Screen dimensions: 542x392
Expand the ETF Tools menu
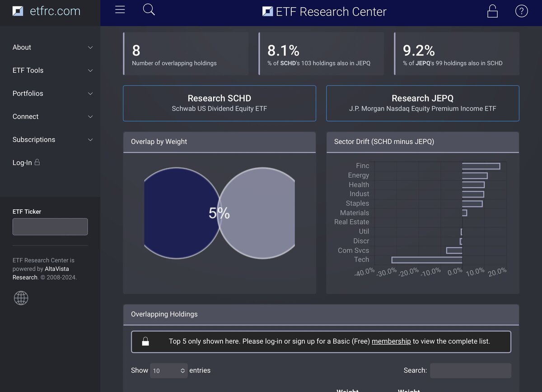[52, 70]
